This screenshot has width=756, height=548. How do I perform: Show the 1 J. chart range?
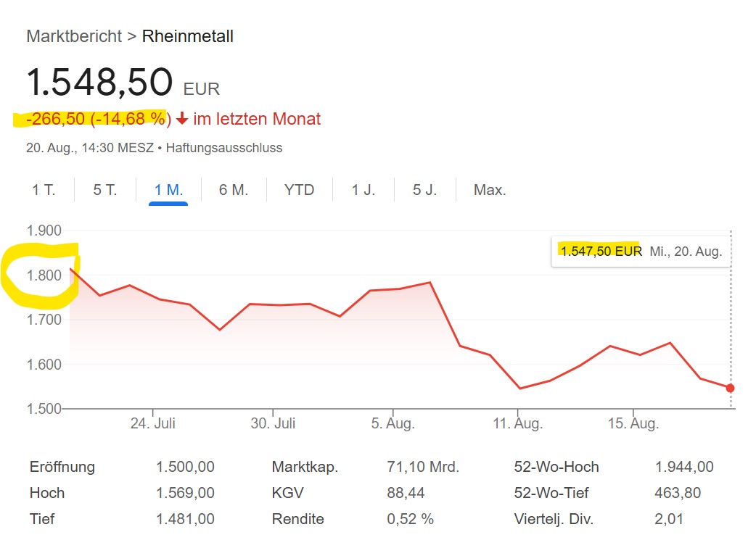click(363, 190)
